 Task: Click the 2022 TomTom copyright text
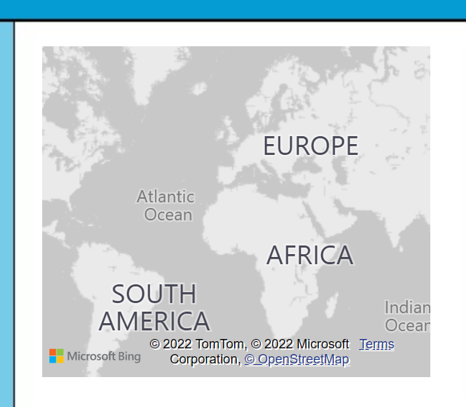pyautogui.click(x=198, y=344)
